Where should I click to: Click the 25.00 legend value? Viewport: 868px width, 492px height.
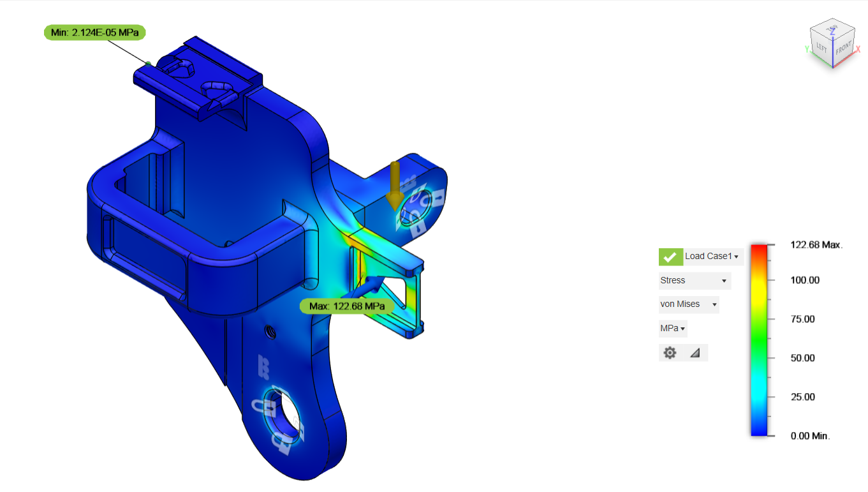tap(803, 397)
